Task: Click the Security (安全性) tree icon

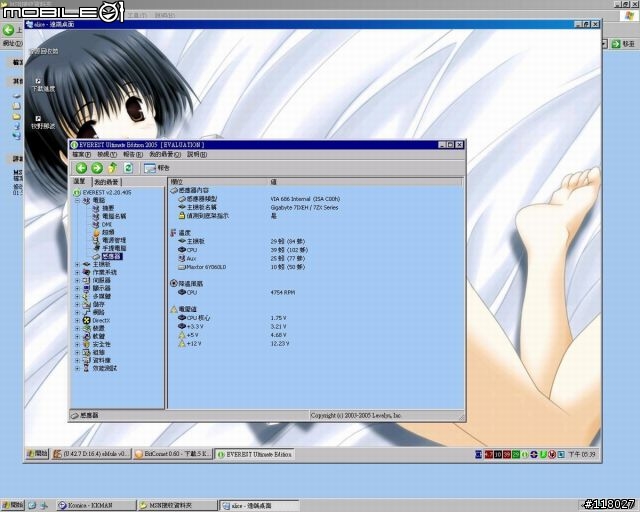Action: pyautogui.click(x=86, y=344)
